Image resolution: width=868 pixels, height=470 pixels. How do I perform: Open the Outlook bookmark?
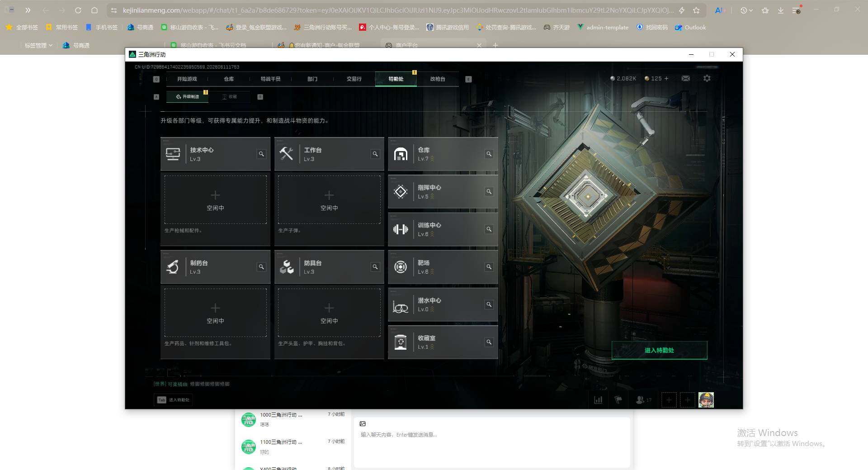(x=690, y=27)
